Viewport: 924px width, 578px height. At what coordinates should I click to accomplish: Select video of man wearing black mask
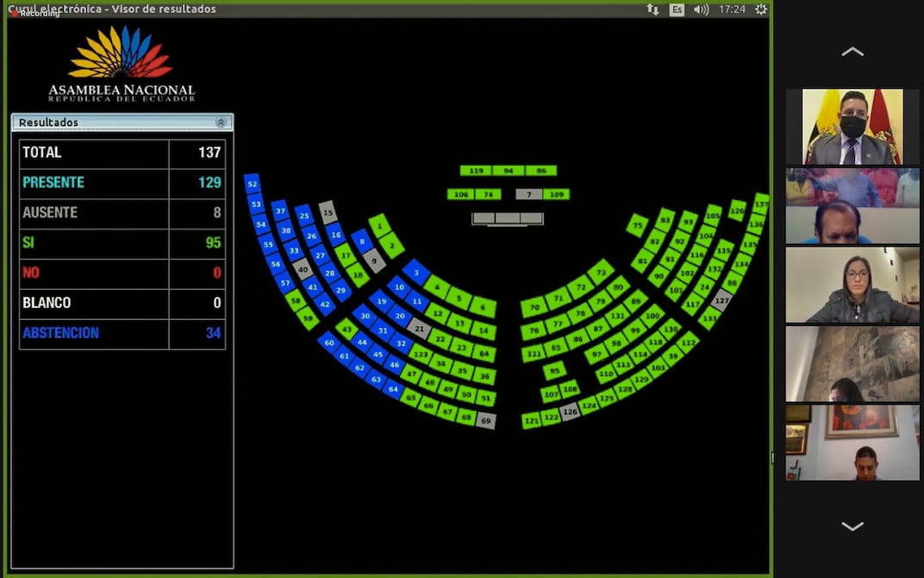click(x=852, y=127)
